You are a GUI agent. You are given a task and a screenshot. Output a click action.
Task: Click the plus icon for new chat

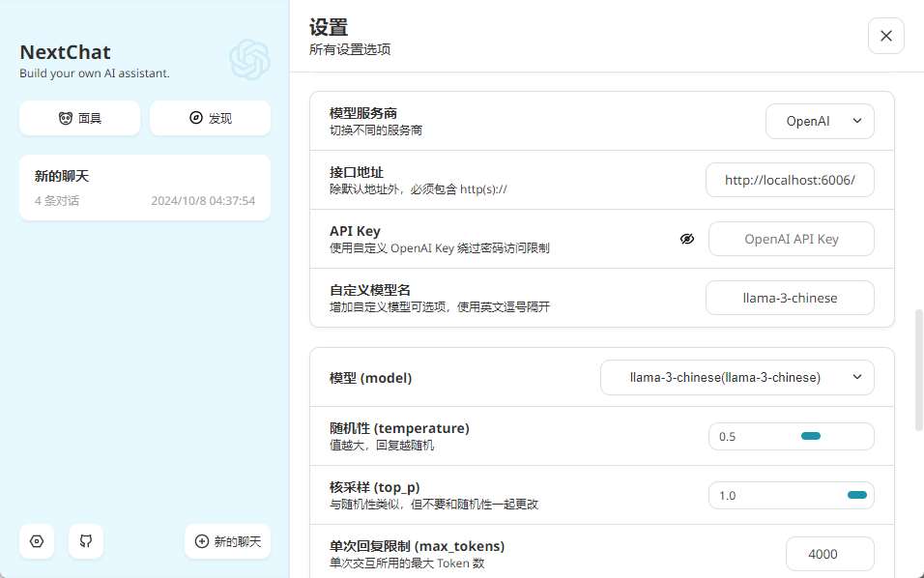pos(202,541)
